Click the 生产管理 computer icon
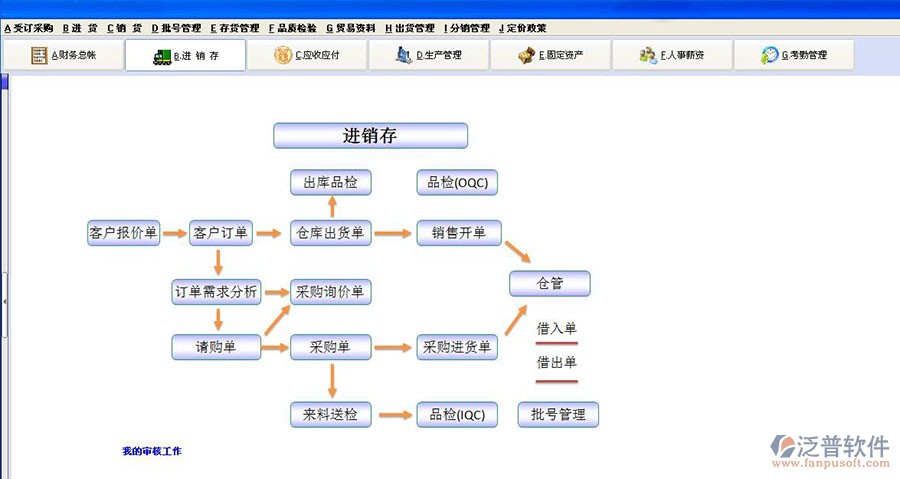Viewport: 900px width, 479px height. coord(404,56)
